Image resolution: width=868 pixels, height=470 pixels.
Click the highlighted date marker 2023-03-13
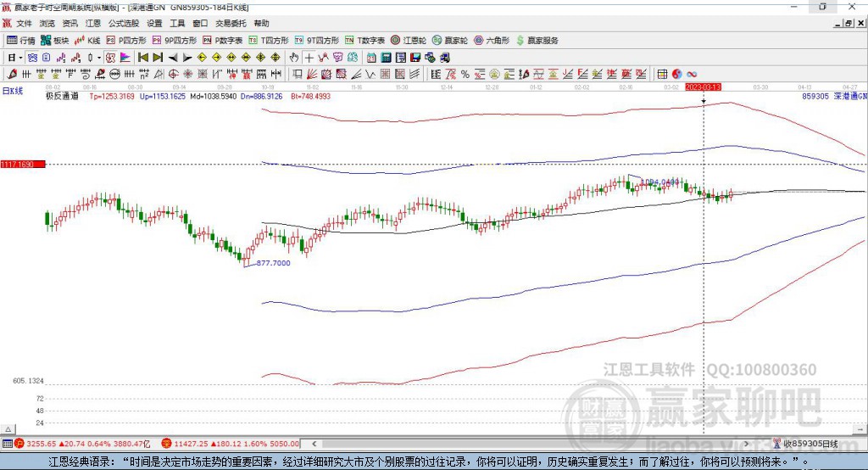pyautogui.click(x=703, y=87)
